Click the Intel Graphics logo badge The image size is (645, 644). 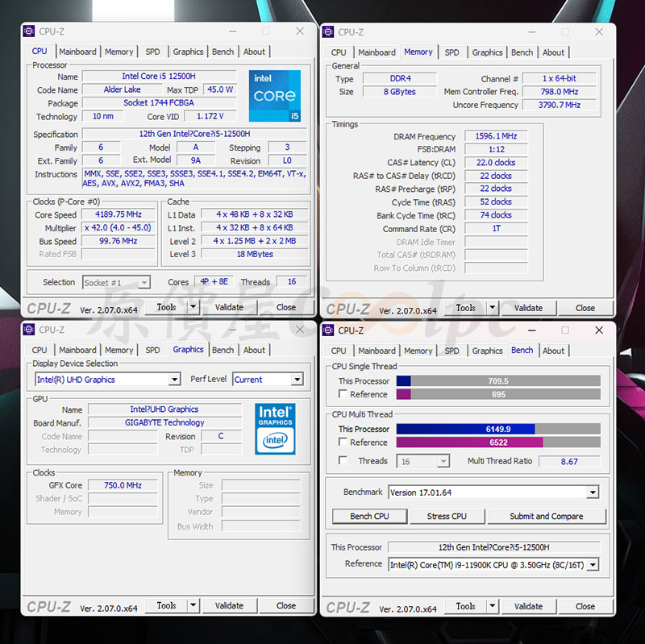point(275,429)
